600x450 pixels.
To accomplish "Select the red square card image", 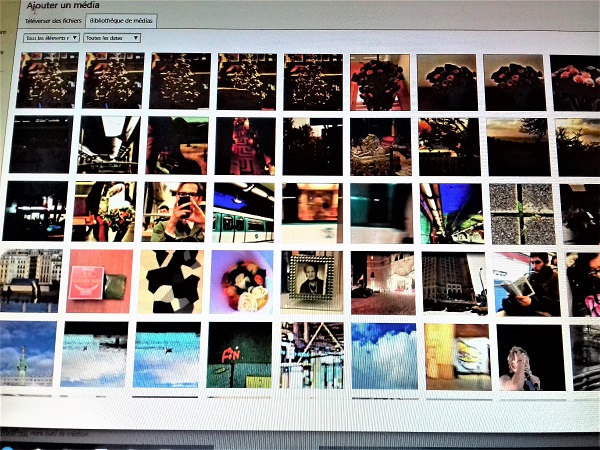I will [99, 281].
